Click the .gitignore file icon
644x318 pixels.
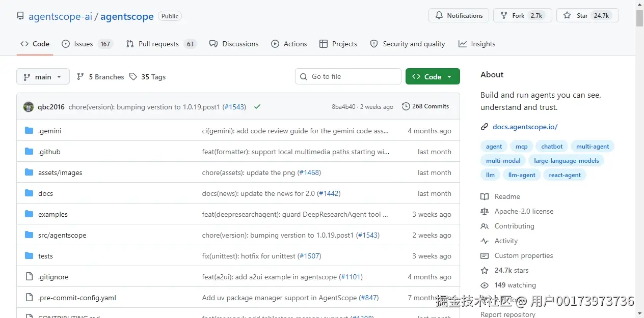coord(29,277)
